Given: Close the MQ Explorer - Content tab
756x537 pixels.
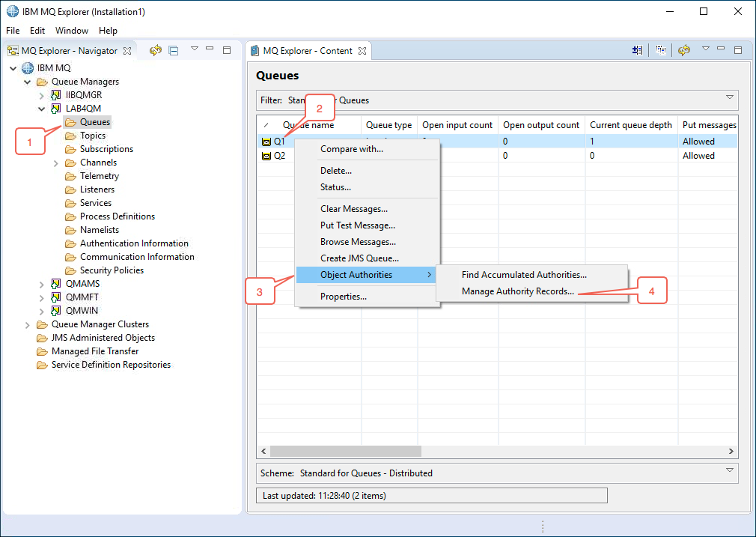Looking at the screenshot, I should click(x=362, y=51).
